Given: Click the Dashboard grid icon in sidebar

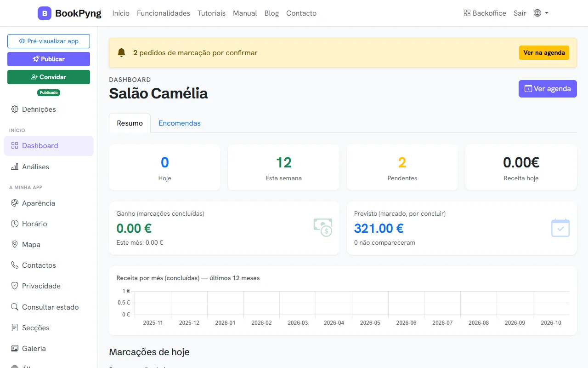Looking at the screenshot, I should tap(14, 145).
